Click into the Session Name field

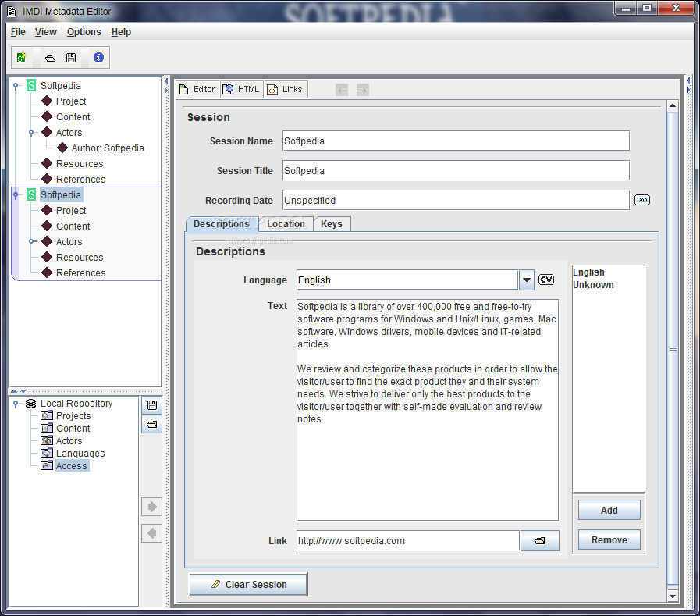[x=456, y=141]
